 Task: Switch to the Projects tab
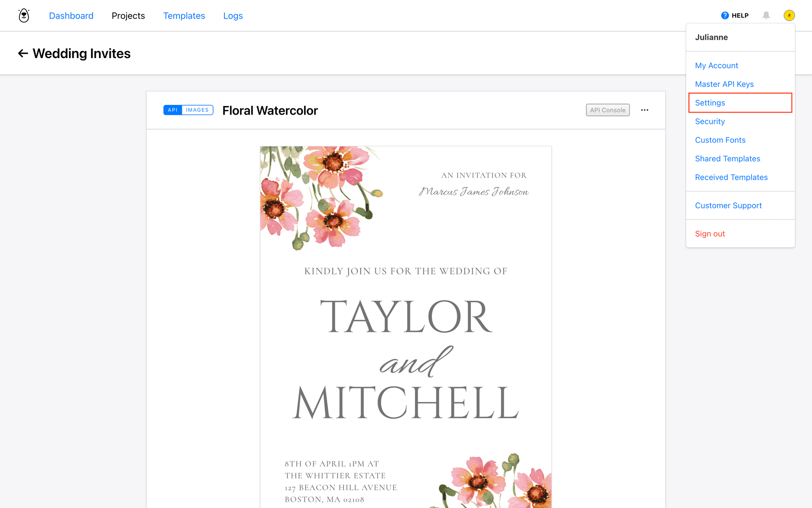pos(128,15)
